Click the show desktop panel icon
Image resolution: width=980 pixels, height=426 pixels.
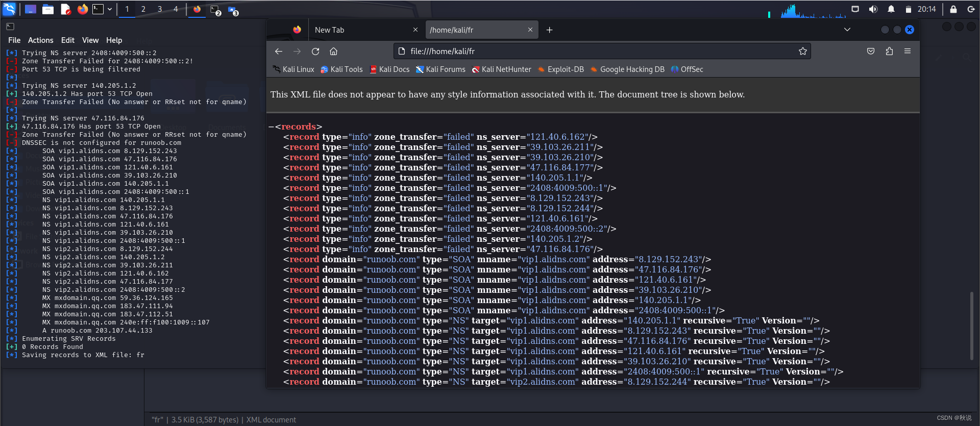click(31, 9)
